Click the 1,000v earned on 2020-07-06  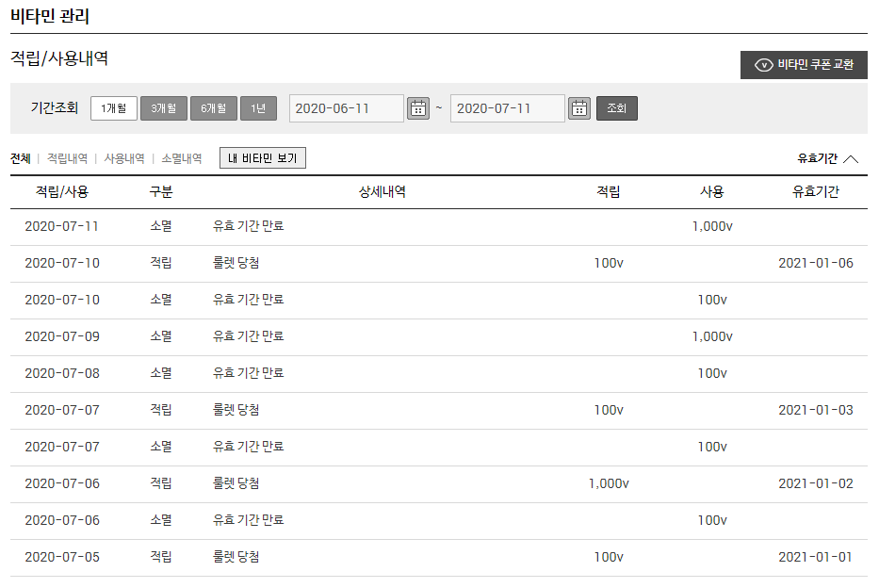point(609,483)
